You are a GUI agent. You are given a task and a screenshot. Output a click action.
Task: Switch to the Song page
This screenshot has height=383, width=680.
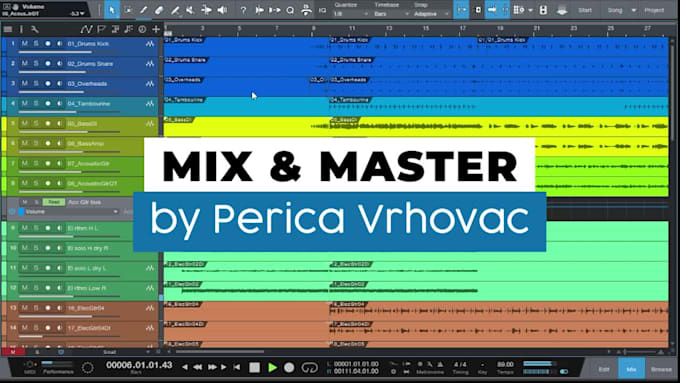[615, 10]
